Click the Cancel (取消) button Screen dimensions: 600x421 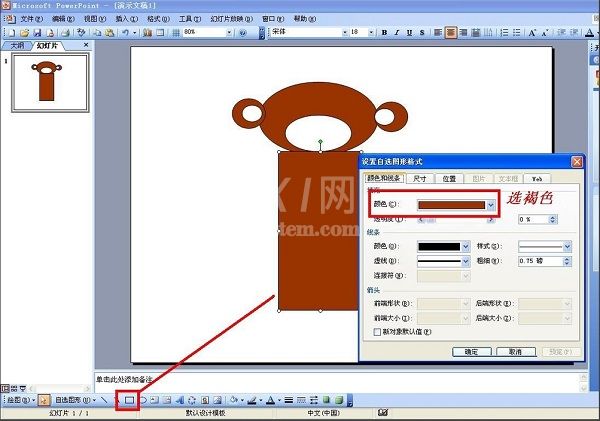(516, 352)
